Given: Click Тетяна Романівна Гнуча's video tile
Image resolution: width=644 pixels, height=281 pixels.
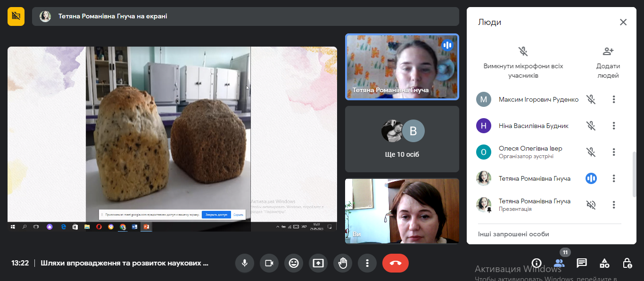Looking at the screenshot, I should [402, 66].
